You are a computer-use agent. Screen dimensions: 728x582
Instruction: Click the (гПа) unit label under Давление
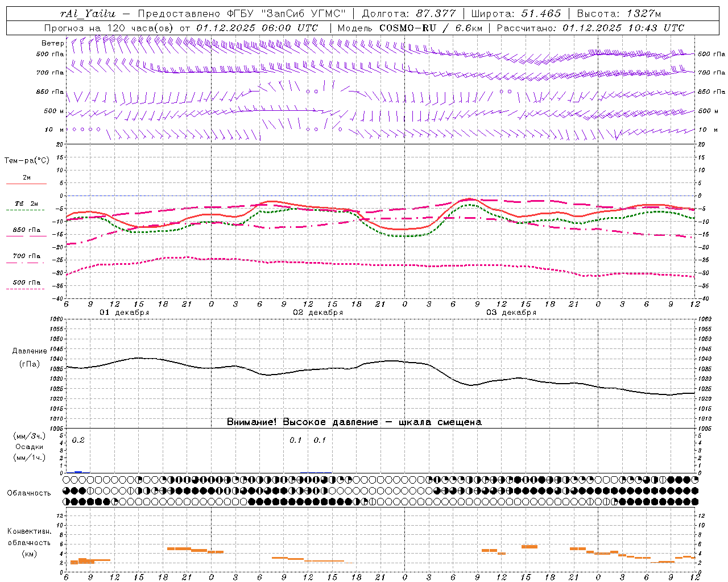tap(30, 364)
